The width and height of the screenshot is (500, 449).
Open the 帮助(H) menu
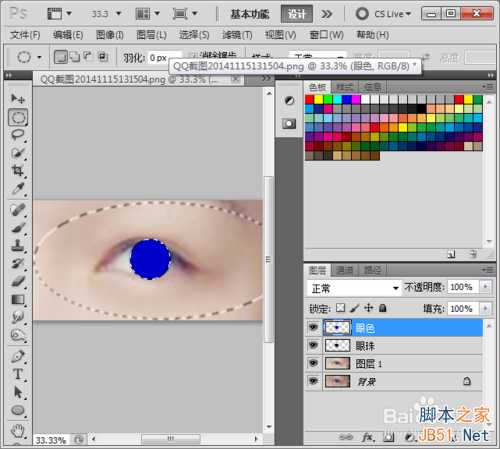[373, 35]
